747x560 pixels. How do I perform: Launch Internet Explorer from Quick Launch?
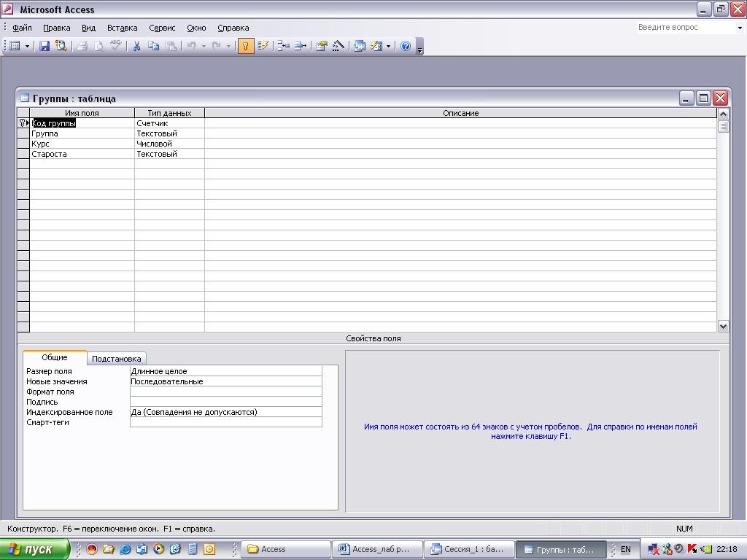click(125, 549)
